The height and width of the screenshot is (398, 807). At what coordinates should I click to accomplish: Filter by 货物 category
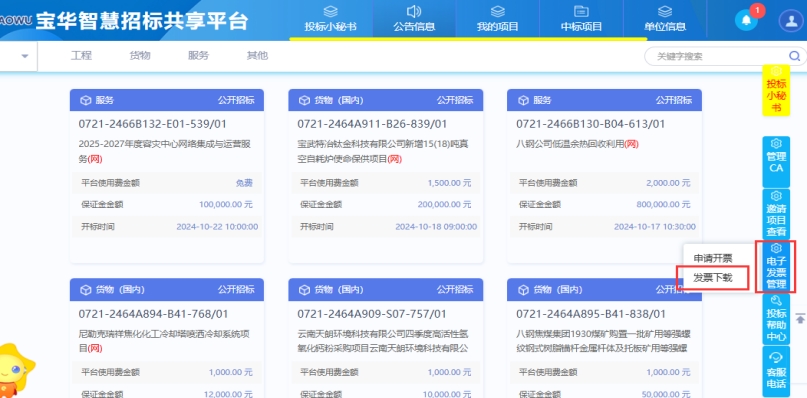click(x=140, y=56)
